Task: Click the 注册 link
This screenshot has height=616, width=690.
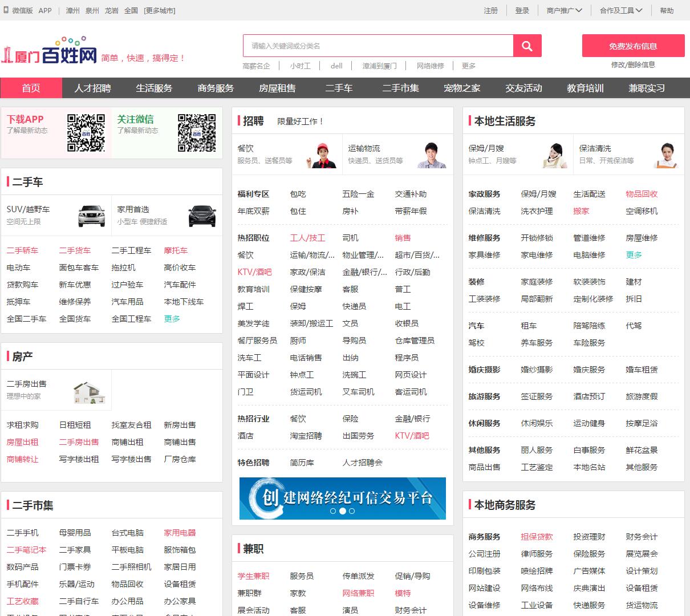Action: click(491, 10)
